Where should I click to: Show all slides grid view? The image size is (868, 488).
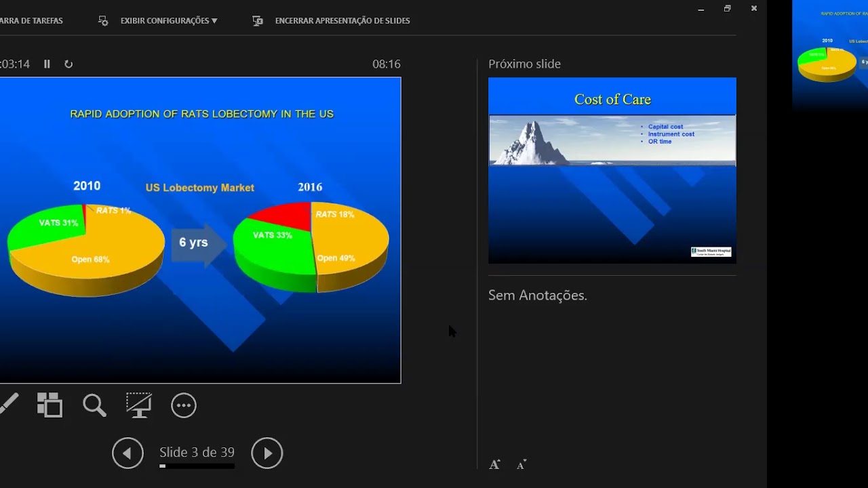(x=50, y=405)
